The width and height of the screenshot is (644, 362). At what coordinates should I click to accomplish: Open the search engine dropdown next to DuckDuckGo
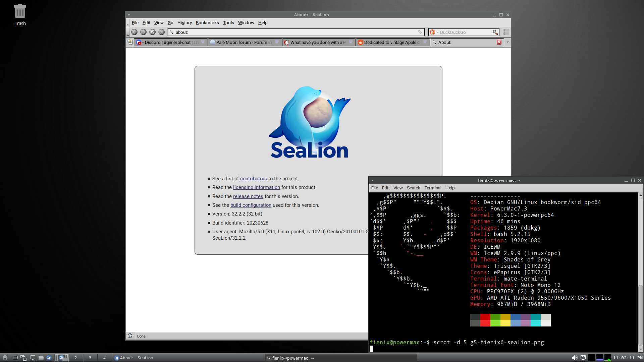pyautogui.click(x=438, y=32)
